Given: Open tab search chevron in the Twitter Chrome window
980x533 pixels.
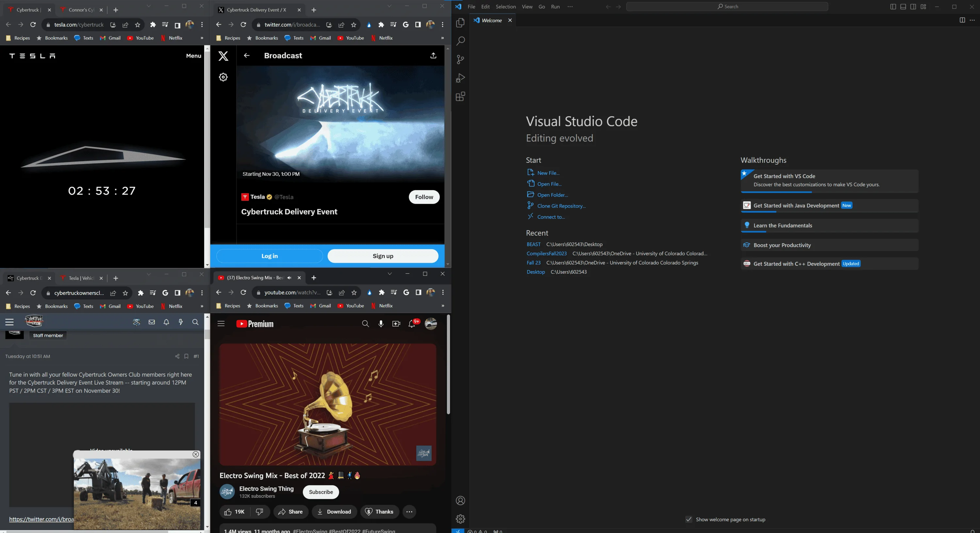Looking at the screenshot, I should tap(389, 6).
